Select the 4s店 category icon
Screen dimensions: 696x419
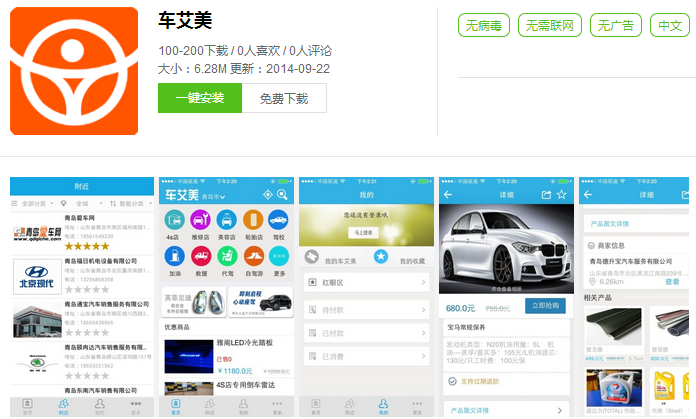[174, 220]
